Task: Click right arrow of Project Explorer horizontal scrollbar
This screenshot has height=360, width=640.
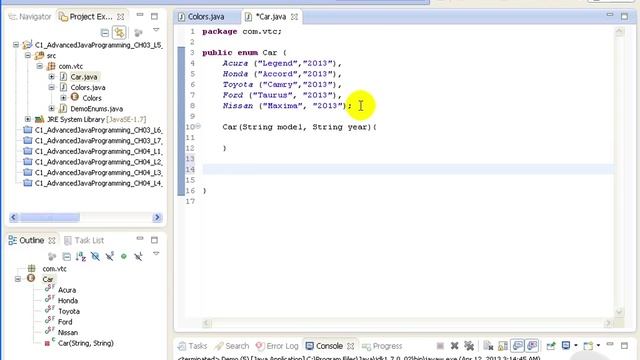Action: [x=157, y=218]
